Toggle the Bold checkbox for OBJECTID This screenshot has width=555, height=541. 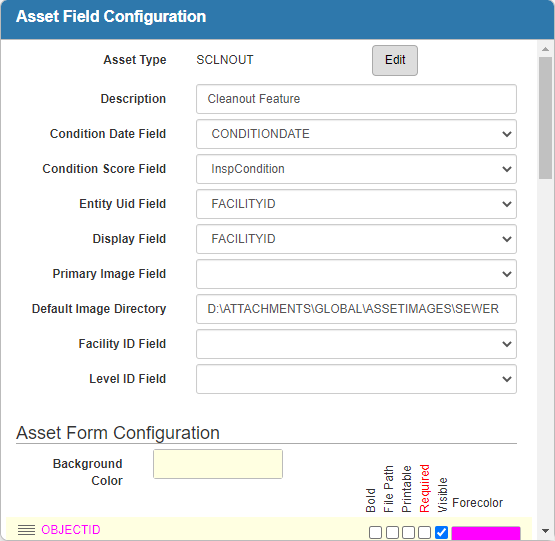coord(375,532)
